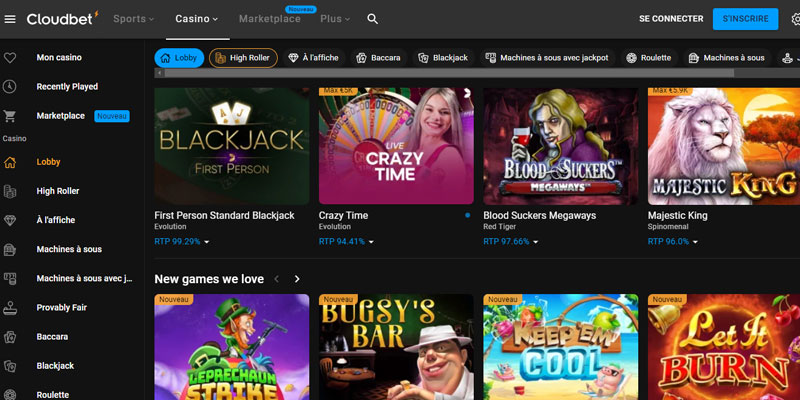
Task: Click the Red Tiger provider text
Action: (x=499, y=227)
